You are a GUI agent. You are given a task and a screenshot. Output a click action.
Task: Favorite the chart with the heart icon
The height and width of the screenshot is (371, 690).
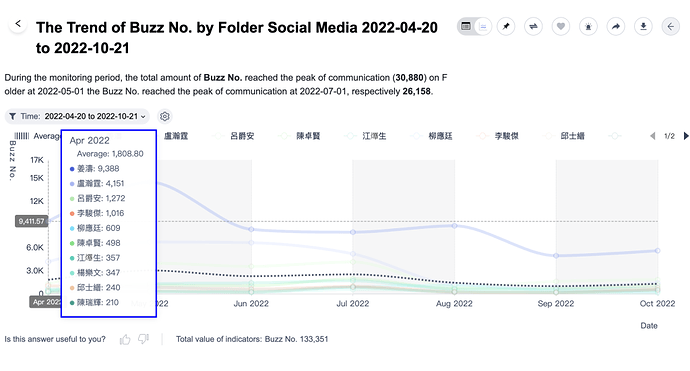561,27
